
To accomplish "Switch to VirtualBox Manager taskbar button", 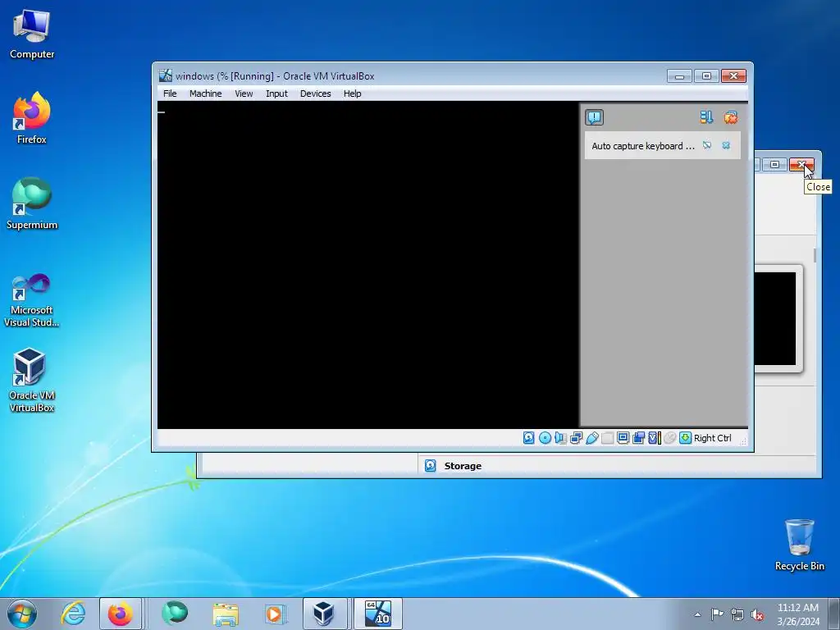I will (323, 614).
